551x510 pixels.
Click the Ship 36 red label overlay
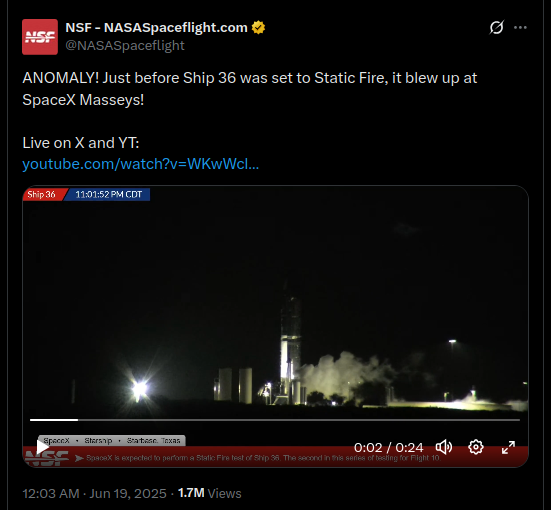tap(44, 194)
